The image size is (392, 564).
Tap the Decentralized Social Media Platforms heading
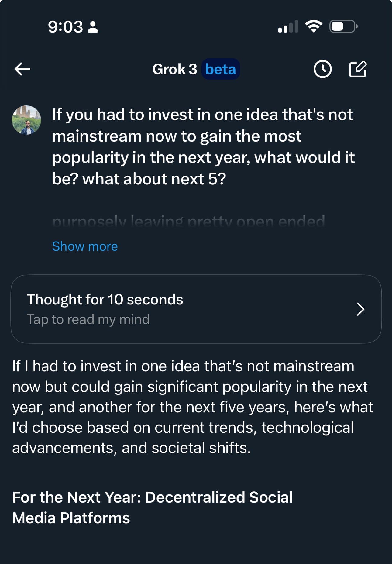(x=152, y=507)
